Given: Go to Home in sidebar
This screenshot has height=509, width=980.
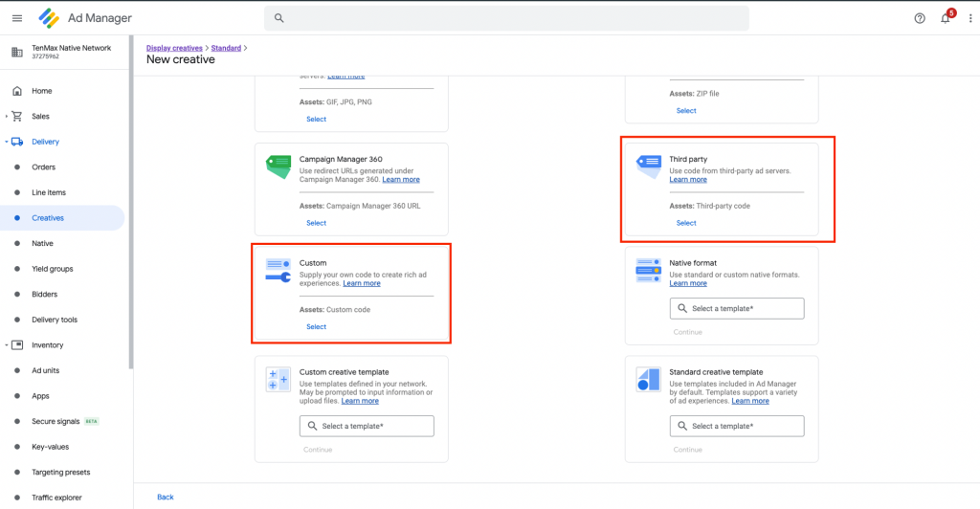Looking at the screenshot, I should point(42,91).
